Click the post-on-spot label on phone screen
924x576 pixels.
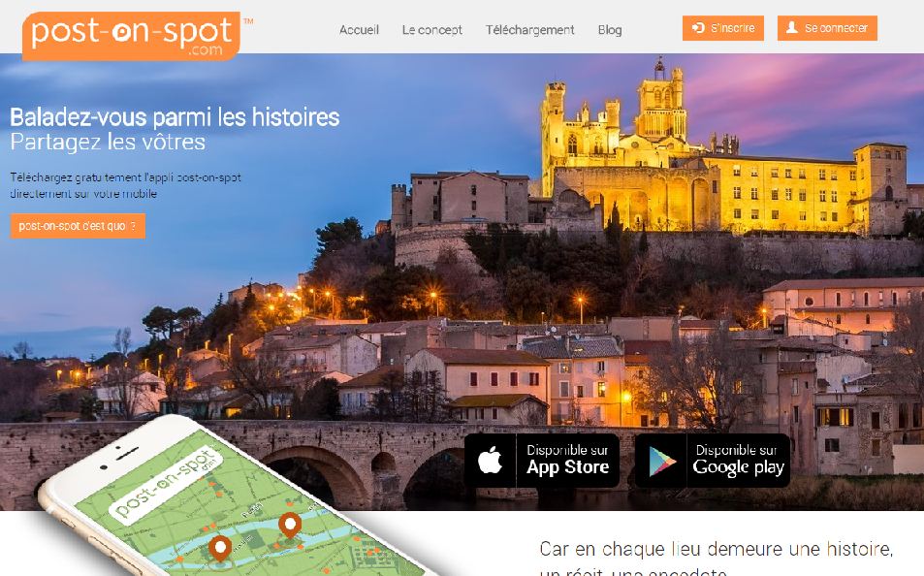coord(166,484)
